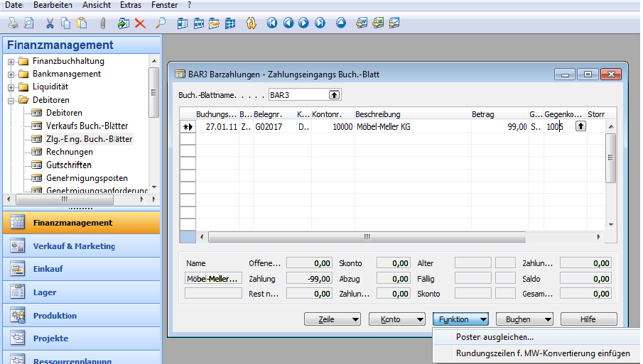Click the Beschreibung cell Möbel-Meller KG
This screenshot has width=643, height=364.
pyautogui.click(x=413, y=126)
